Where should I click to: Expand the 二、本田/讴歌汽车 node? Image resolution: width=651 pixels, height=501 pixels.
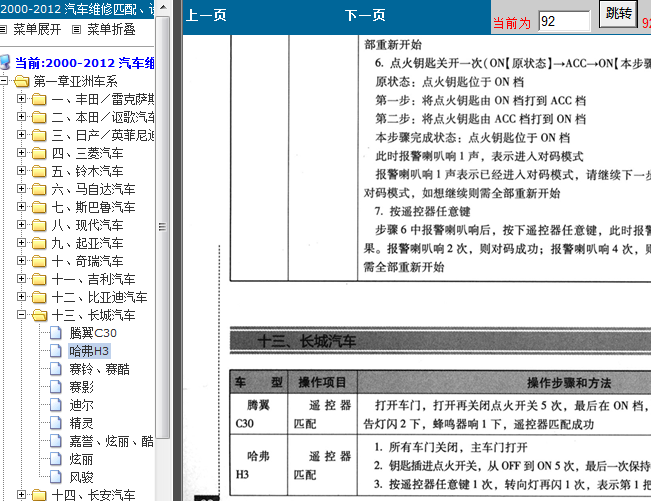(x=21, y=117)
